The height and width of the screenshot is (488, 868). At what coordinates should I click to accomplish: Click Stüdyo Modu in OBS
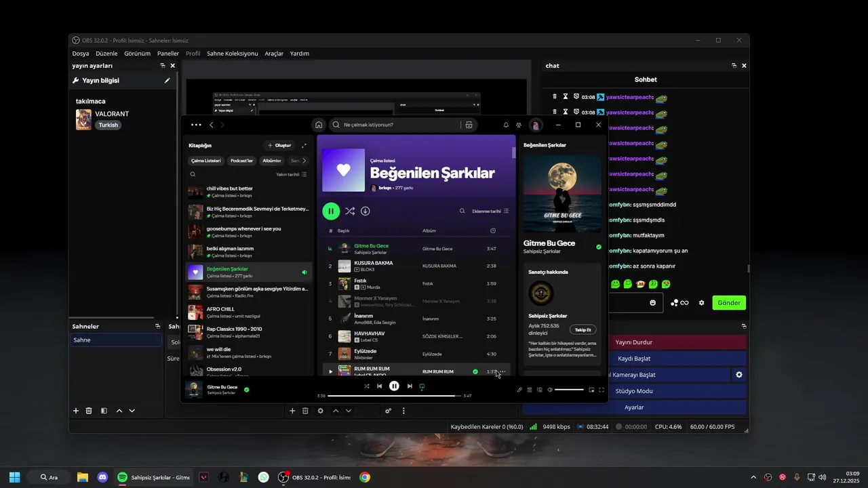pyautogui.click(x=633, y=391)
